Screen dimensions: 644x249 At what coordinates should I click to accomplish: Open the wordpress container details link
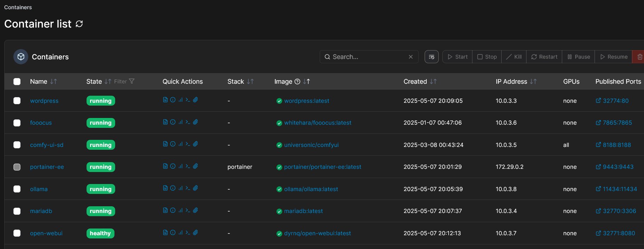(44, 101)
